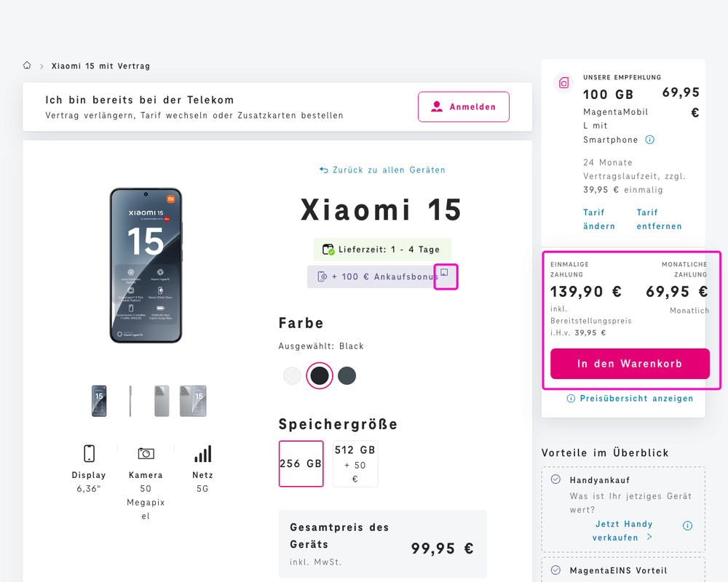The height and width of the screenshot is (582, 728).
Task: Select the white color swatch
Action: [x=291, y=375]
